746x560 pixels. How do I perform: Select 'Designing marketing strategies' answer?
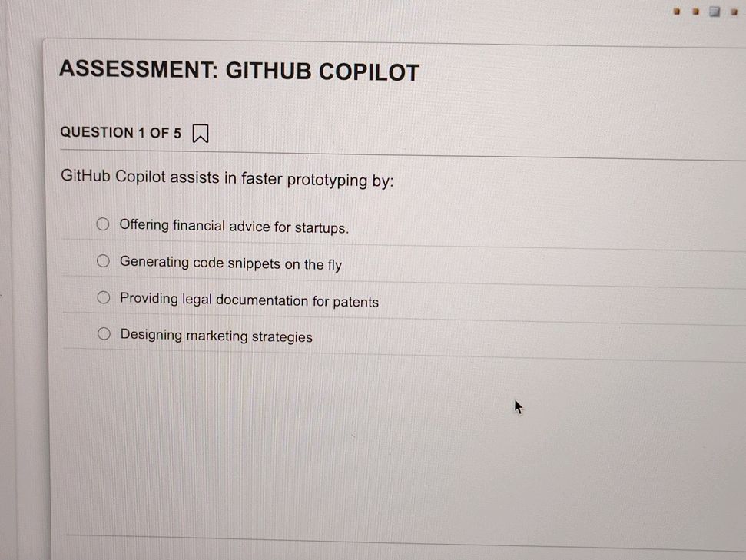click(x=103, y=333)
